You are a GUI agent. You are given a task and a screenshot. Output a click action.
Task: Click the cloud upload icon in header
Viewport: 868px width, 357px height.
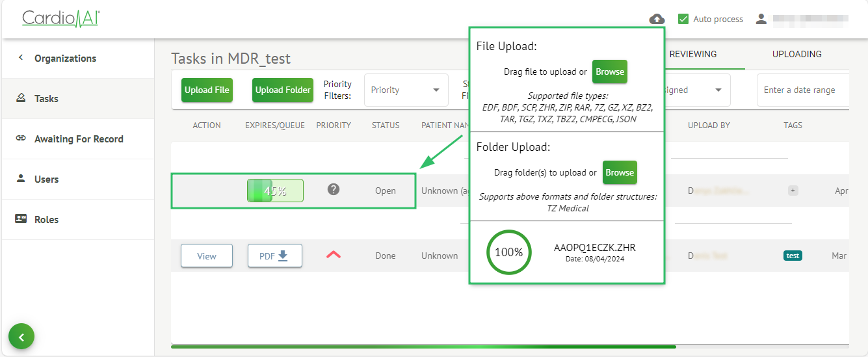tap(657, 19)
